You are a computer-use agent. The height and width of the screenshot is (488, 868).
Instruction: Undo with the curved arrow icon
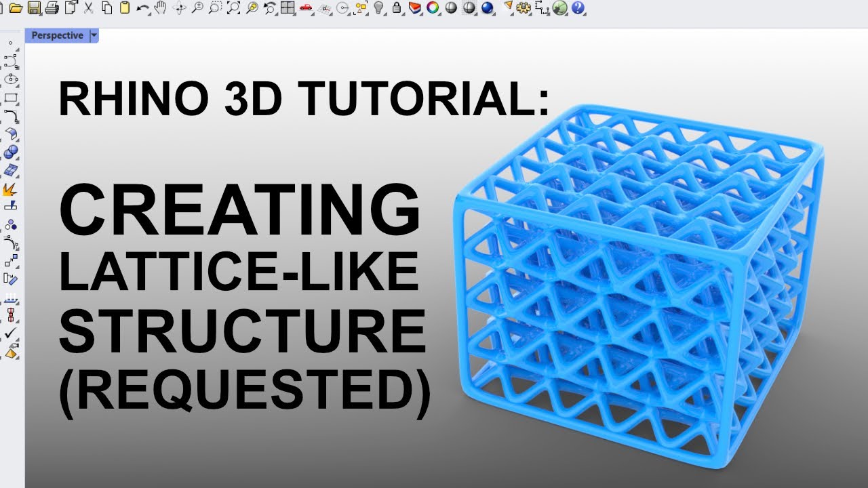(x=142, y=8)
